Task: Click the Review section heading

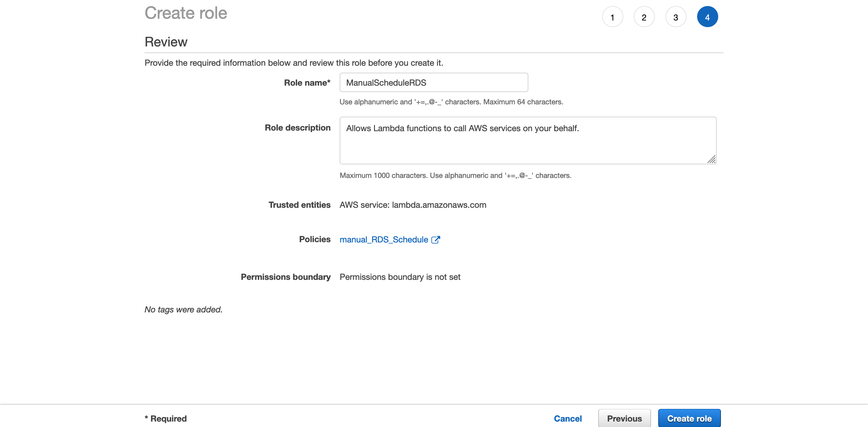Action: (166, 42)
